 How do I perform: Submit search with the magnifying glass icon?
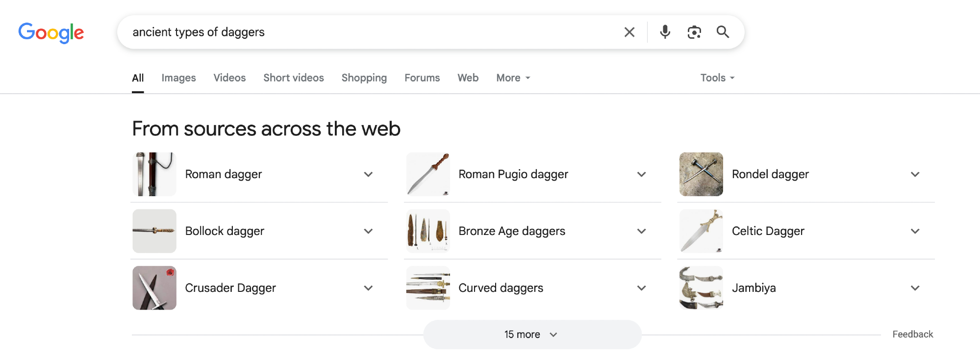pyautogui.click(x=723, y=32)
